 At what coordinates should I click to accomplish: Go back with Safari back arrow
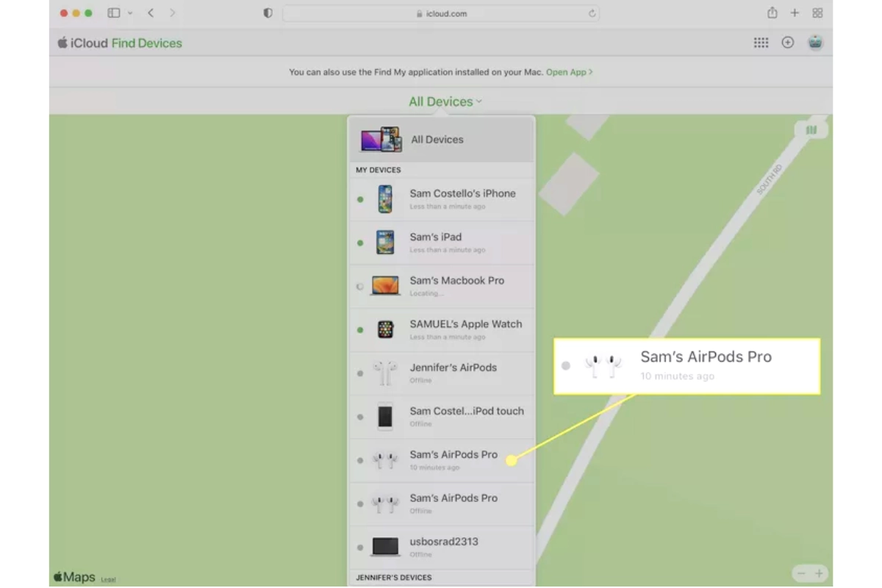pos(151,13)
